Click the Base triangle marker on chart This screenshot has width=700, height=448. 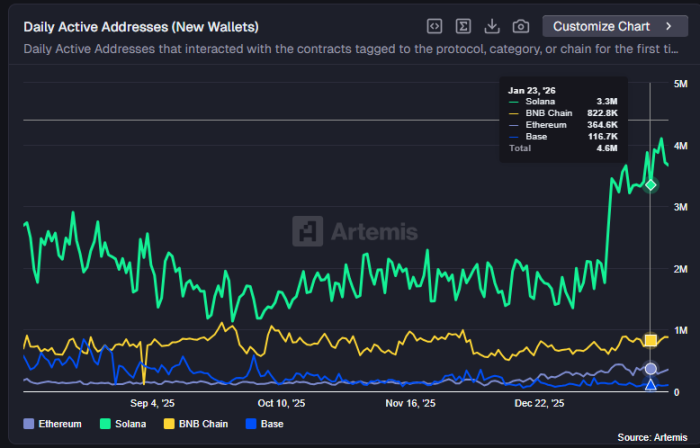tap(651, 384)
